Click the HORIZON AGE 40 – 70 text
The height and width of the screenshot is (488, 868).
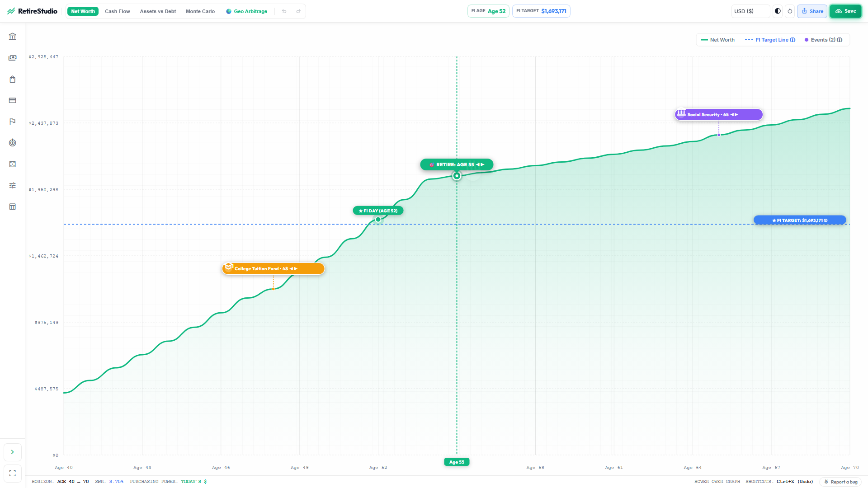pyautogui.click(x=60, y=482)
